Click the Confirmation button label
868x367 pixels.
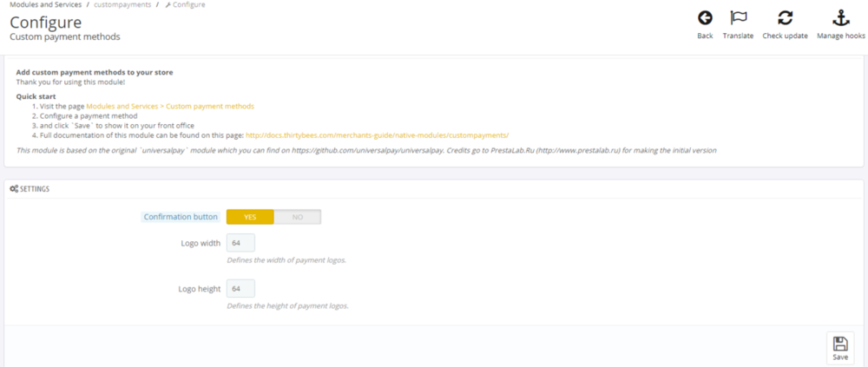coord(181,217)
